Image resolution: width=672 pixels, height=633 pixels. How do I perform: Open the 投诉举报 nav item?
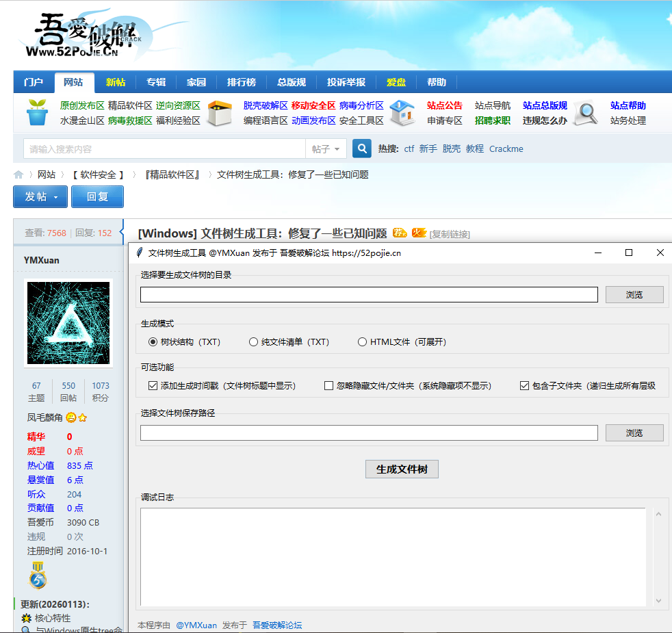point(346,82)
